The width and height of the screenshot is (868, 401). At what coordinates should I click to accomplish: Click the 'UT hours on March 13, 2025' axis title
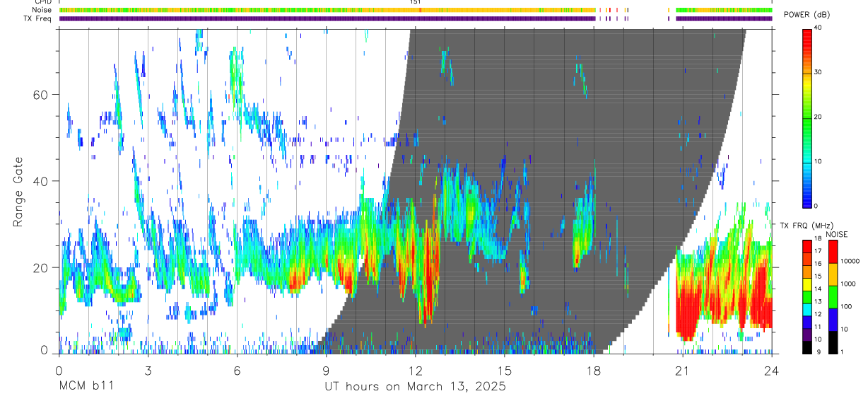pyautogui.click(x=415, y=387)
